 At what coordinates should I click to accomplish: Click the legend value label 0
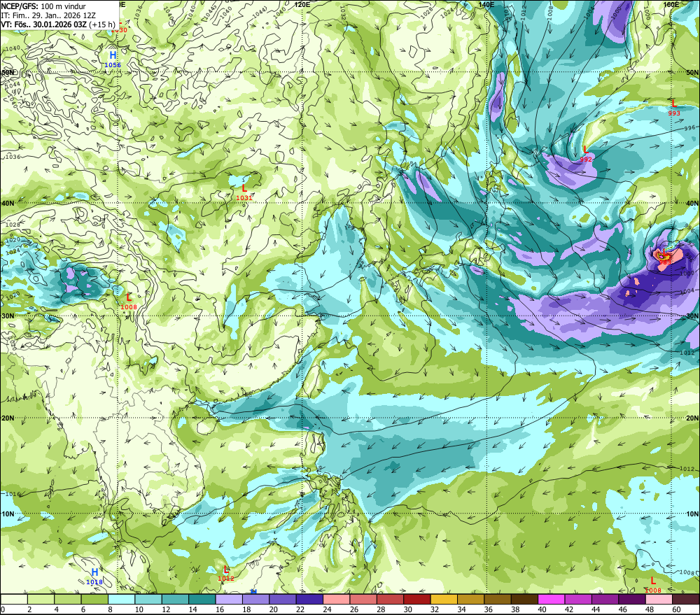click(3, 609)
